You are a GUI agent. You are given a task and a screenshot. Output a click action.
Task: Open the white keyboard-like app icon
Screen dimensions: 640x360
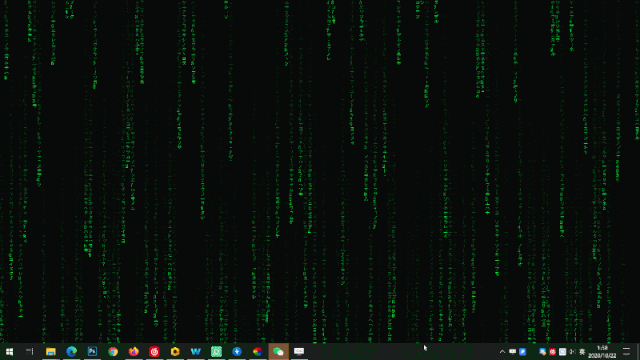pyautogui.click(x=299, y=351)
